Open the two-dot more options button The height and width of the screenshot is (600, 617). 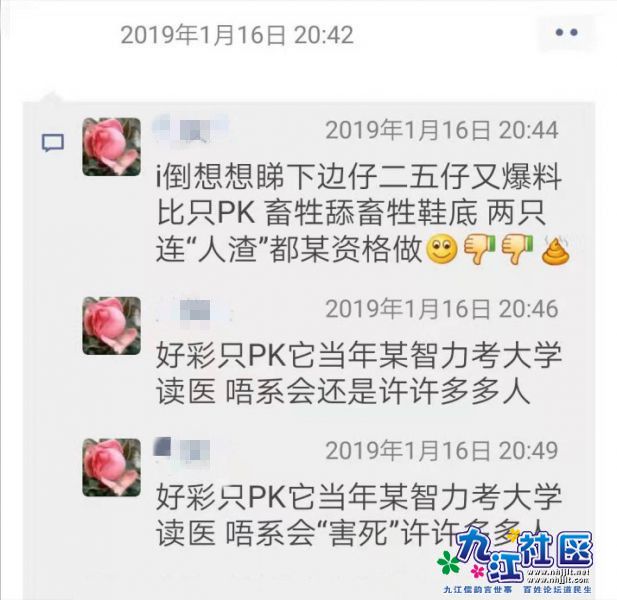coord(567,33)
